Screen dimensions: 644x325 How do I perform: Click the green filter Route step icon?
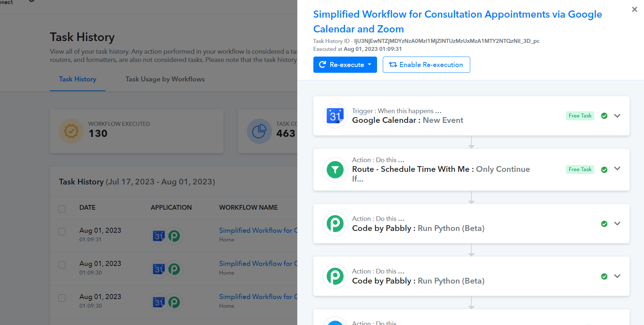tap(335, 170)
